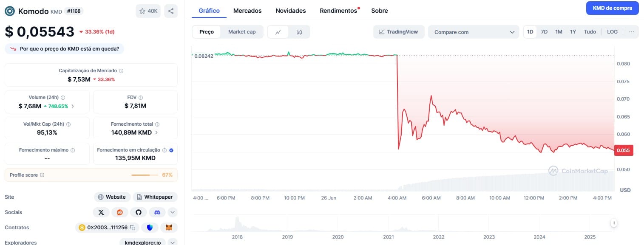Switch chart to line view
The width and height of the screenshot is (644, 245).
coord(278,32)
